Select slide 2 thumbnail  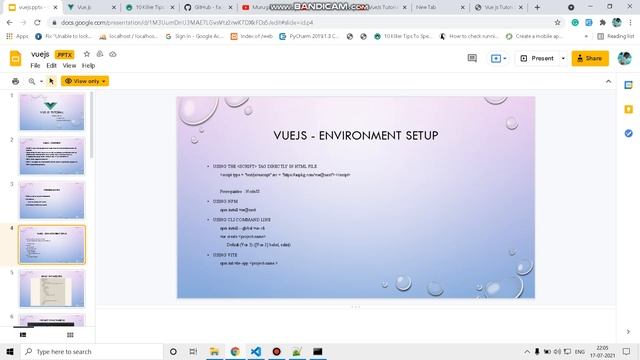click(x=52, y=156)
